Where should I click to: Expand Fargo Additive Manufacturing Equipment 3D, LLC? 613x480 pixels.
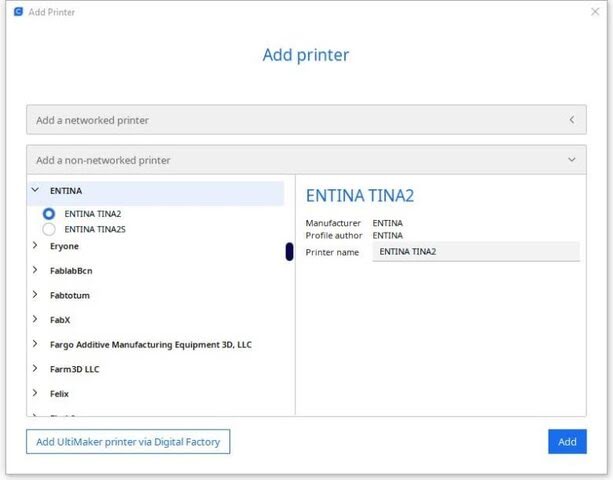(x=36, y=344)
